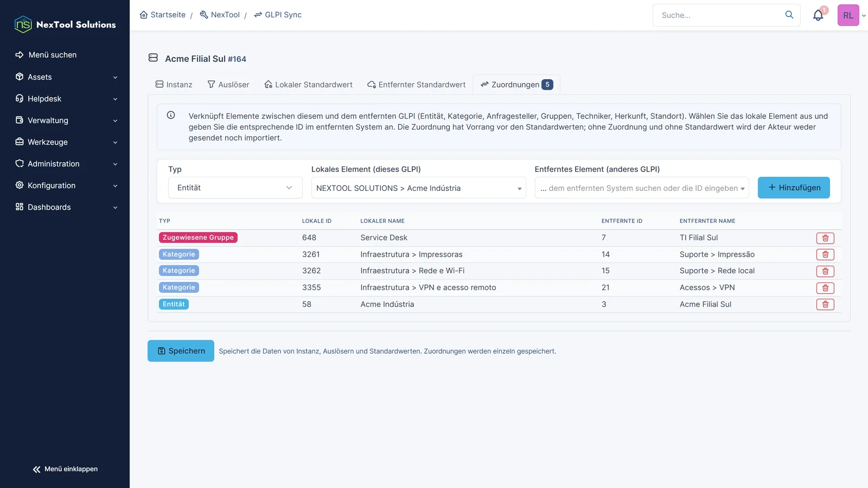
Task: Switch to the Auslöser tab
Action: pyautogui.click(x=228, y=85)
